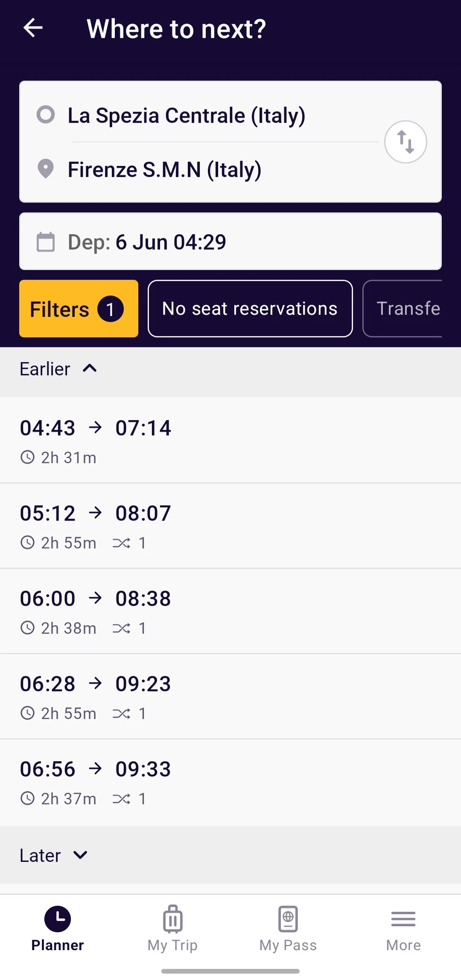Show later train departures
The height and width of the screenshot is (980, 461).
[x=54, y=855]
